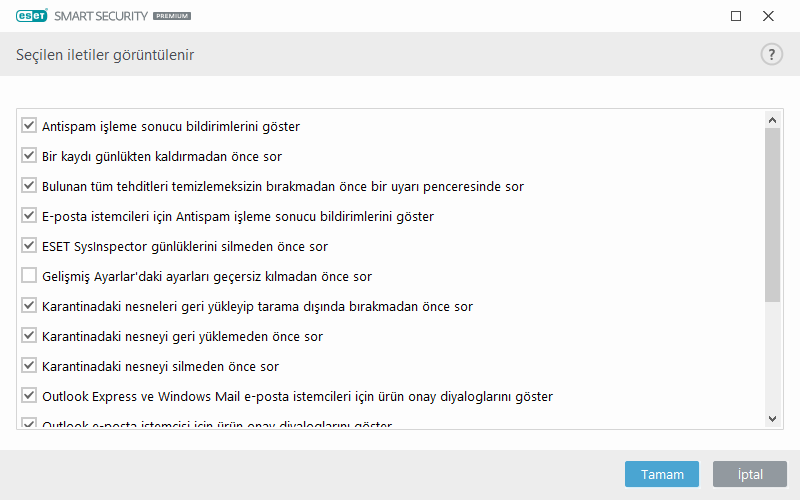Uncheck 'Bir kaydı günlükten kaldırmadan önce sor'

29,156
